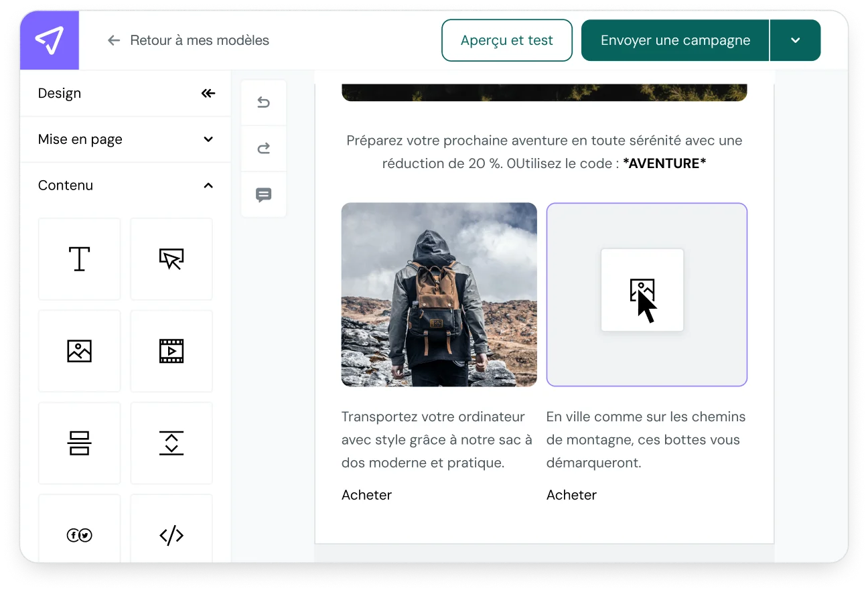
Task: Select the Video content block
Action: pyautogui.click(x=171, y=351)
